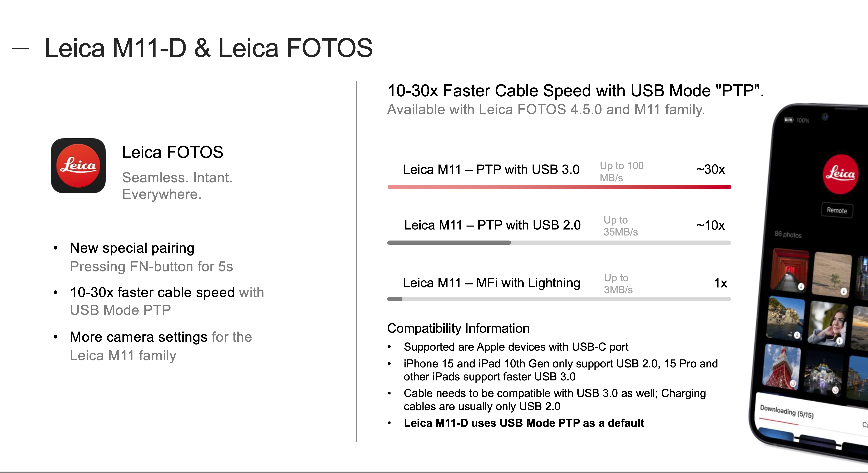868x473 pixels.
Task: Click the red USB 3.0 speed bar
Action: pyautogui.click(x=559, y=187)
